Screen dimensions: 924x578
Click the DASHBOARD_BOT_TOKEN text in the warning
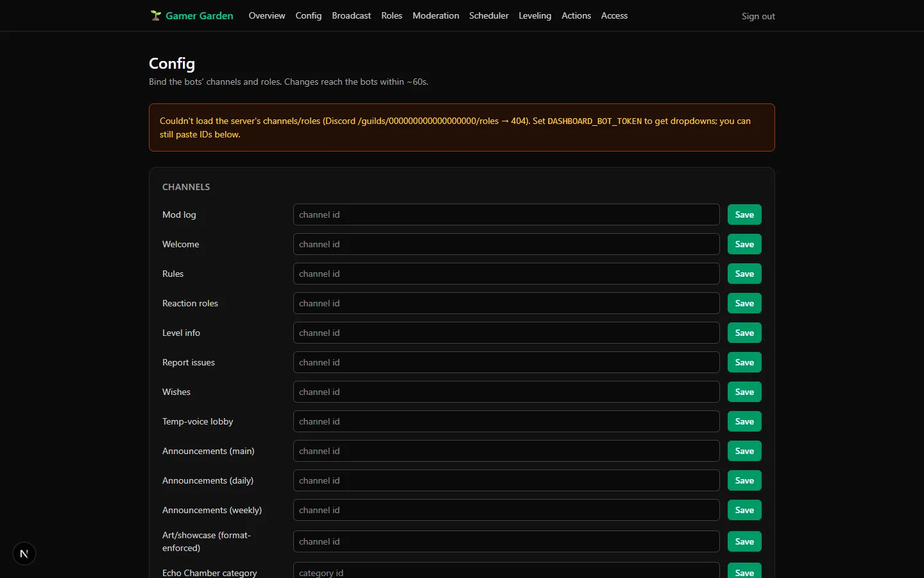tap(594, 121)
